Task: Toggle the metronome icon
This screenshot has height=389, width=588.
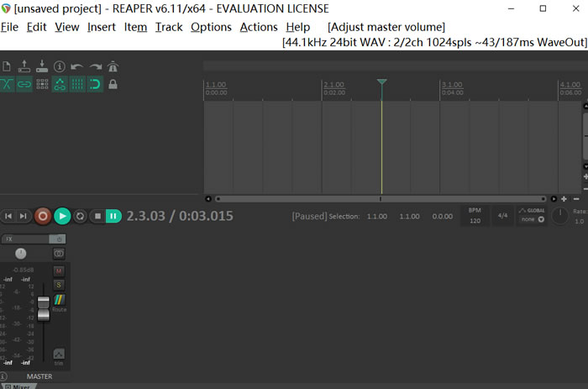Action: point(113,66)
